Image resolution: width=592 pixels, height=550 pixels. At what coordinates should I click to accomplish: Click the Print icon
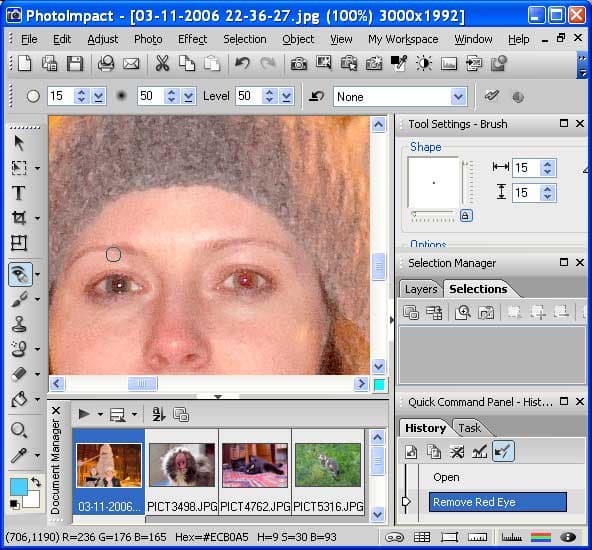pos(106,63)
